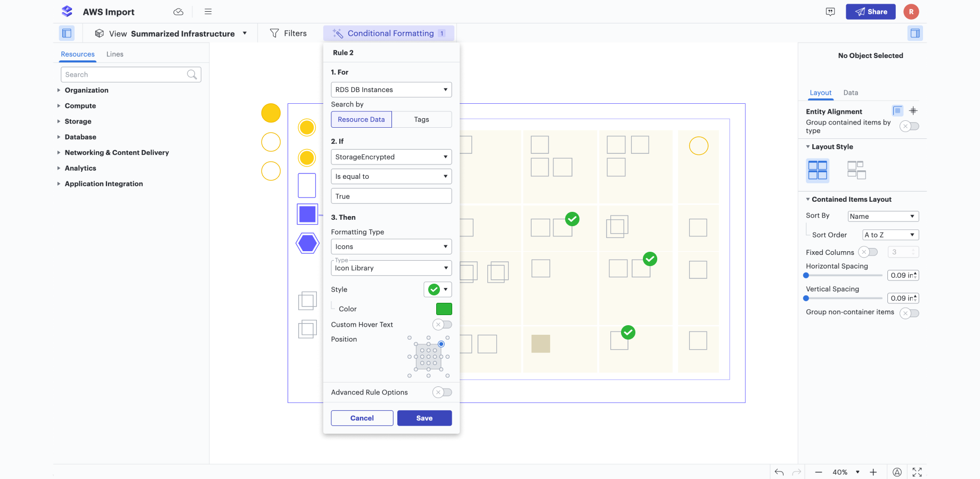
Task: Select the top-right position radio button
Action: (x=441, y=344)
